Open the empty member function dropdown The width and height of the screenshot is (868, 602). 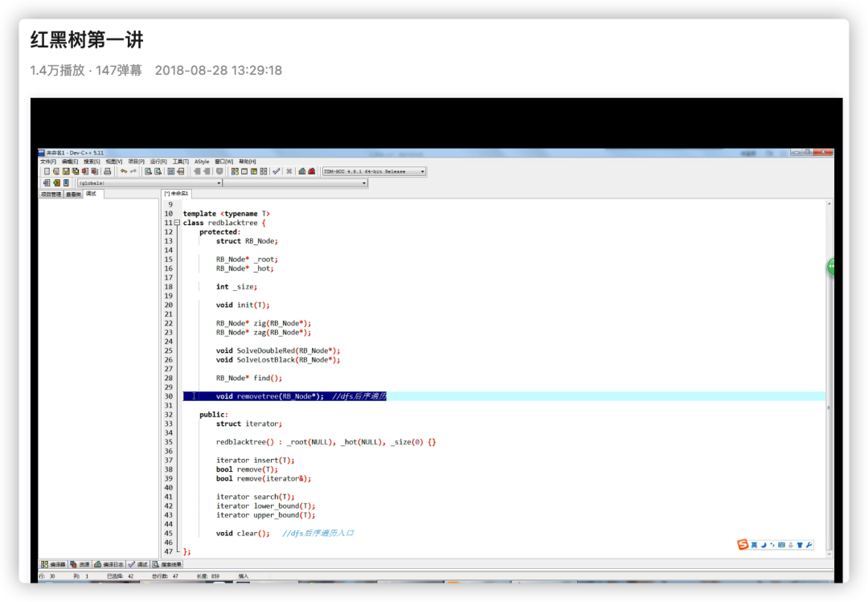(296, 182)
